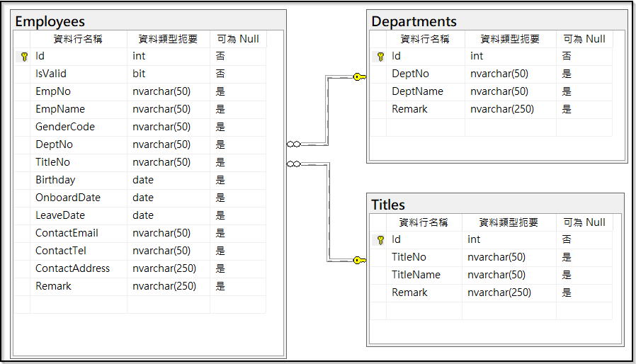The image size is (636, 364).
Task: Click the 資料類型扼要 column header in Titles
Action: pos(509,222)
